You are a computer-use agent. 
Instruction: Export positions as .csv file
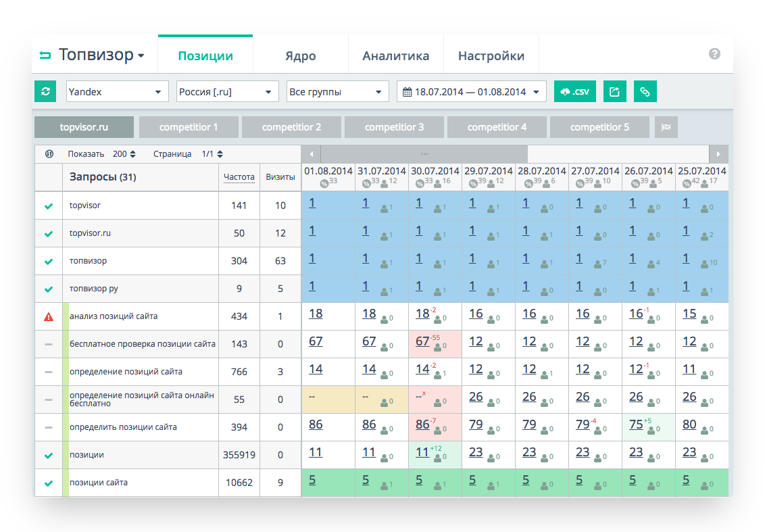point(574,91)
